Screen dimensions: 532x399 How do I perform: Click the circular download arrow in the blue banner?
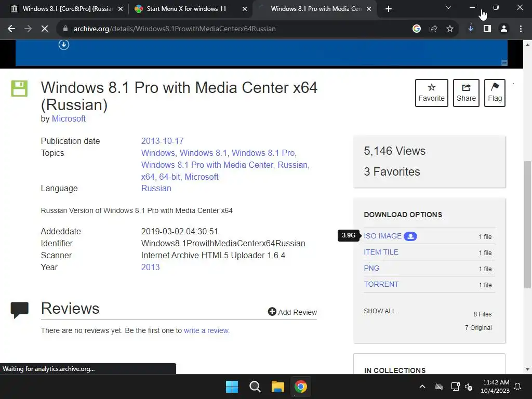coord(64,45)
